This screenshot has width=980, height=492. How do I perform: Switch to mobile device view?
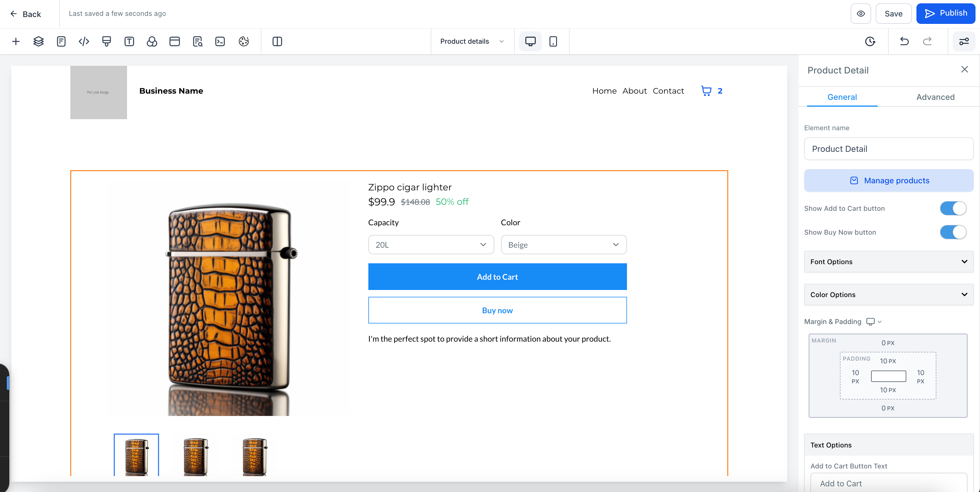(x=553, y=41)
